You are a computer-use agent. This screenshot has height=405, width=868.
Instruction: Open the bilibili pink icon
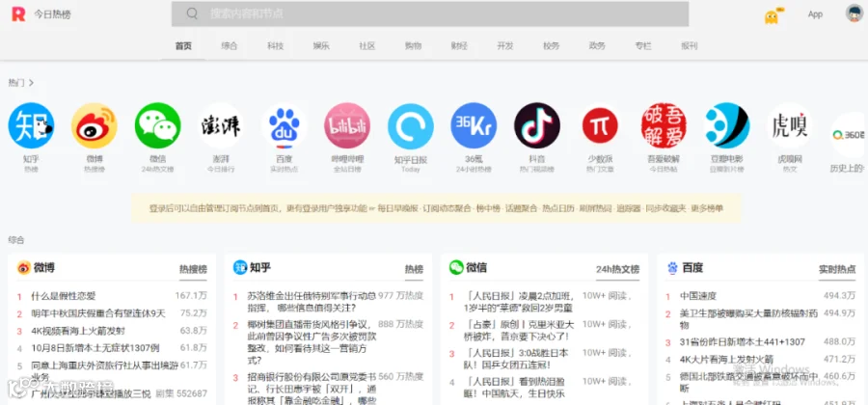coord(347,125)
